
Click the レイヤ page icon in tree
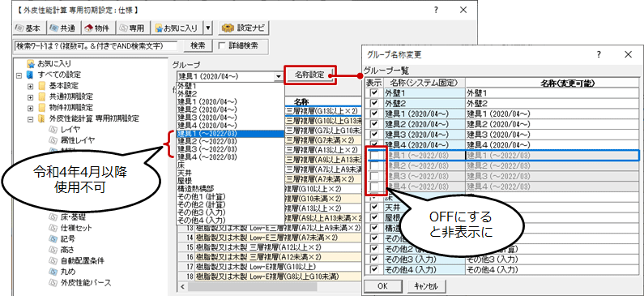(x=53, y=131)
